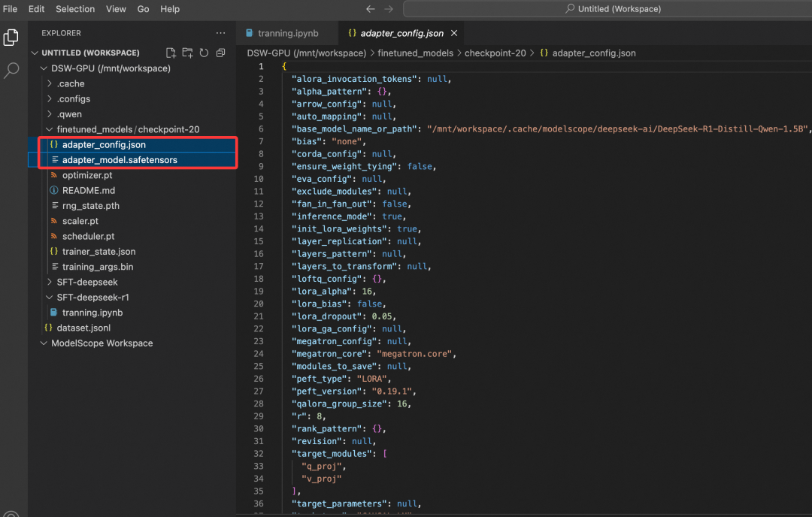
Task: Open the View menu
Action: click(x=116, y=9)
